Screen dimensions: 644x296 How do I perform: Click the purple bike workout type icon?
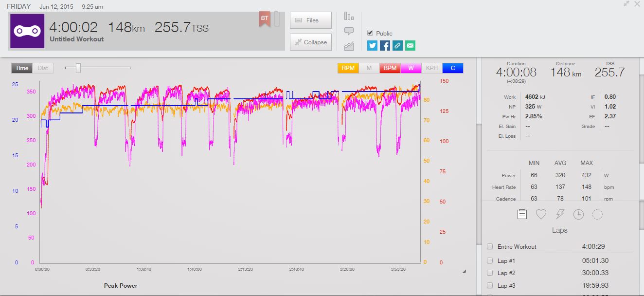27,31
